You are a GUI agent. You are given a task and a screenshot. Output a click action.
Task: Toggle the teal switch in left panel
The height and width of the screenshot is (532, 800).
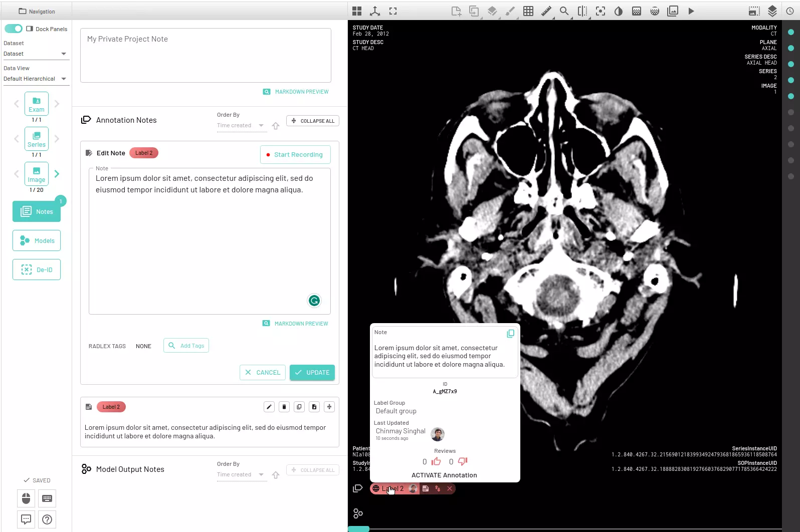coord(14,29)
